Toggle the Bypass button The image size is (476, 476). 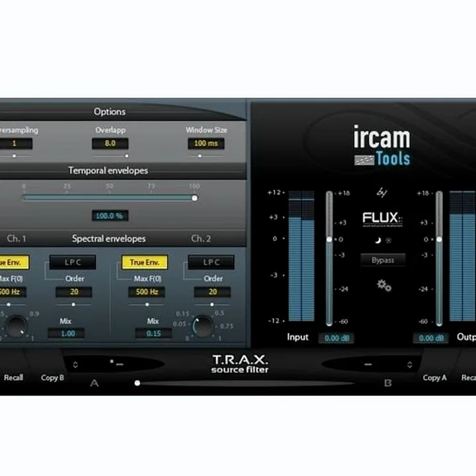(383, 260)
